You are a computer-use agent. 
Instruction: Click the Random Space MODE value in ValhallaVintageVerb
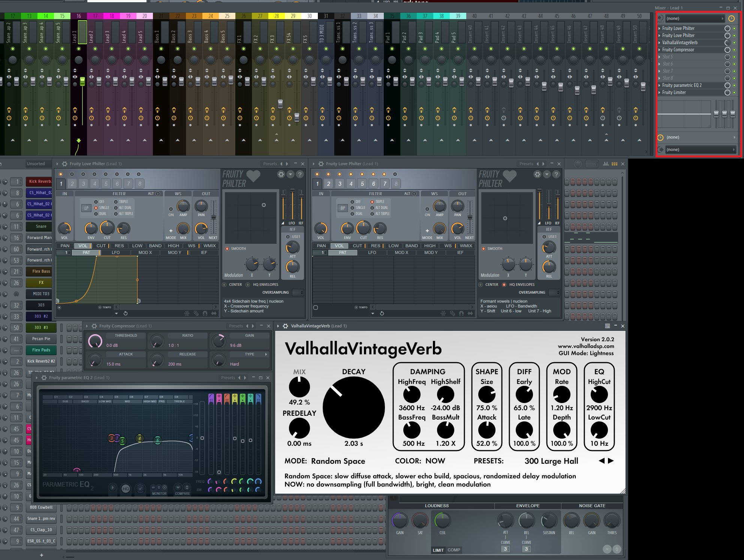pos(338,461)
